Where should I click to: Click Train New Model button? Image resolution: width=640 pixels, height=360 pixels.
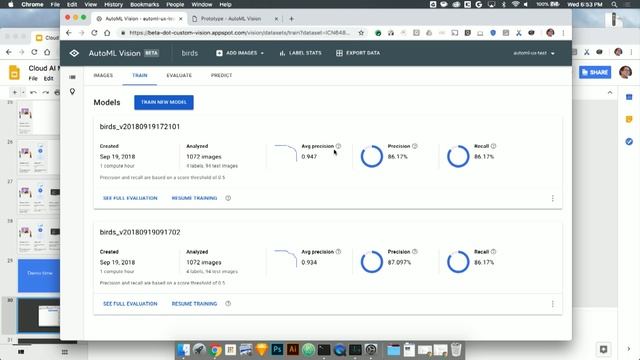click(164, 102)
